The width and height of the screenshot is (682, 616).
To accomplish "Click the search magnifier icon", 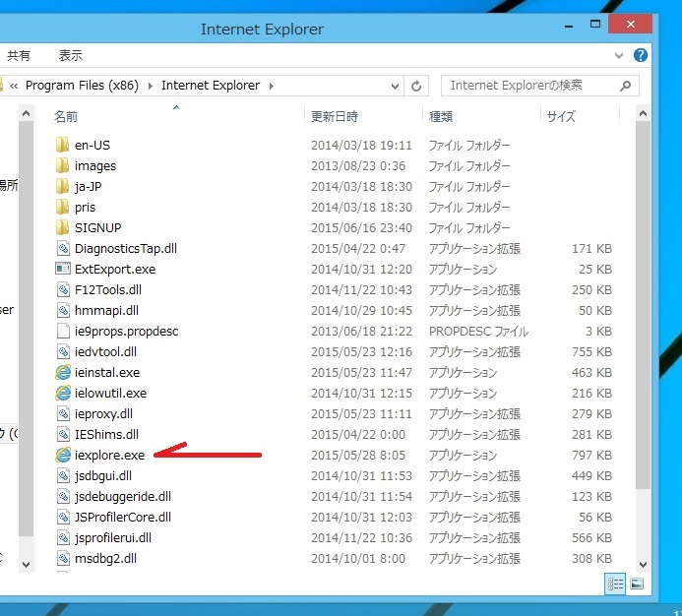I will pyautogui.click(x=625, y=86).
